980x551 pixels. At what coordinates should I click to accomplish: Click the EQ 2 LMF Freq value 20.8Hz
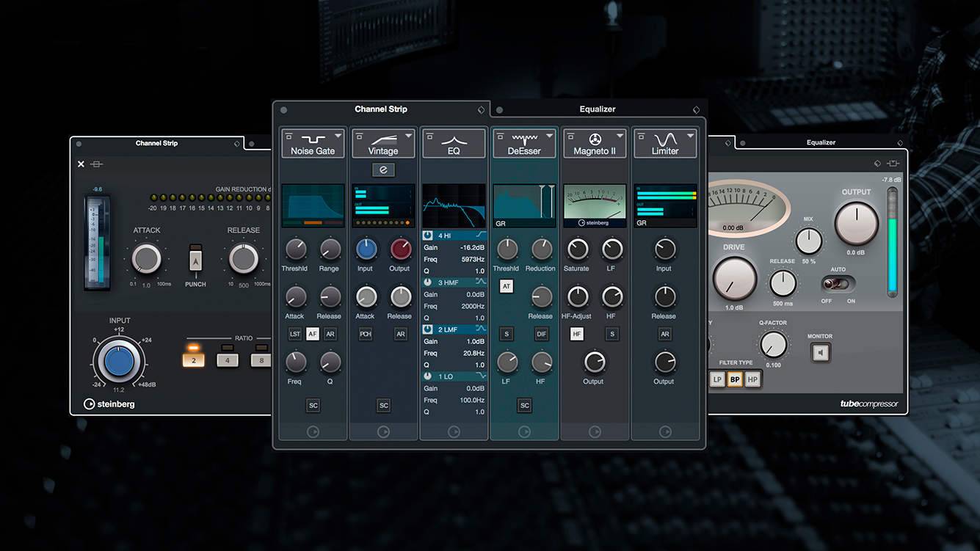click(x=473, y=353)
